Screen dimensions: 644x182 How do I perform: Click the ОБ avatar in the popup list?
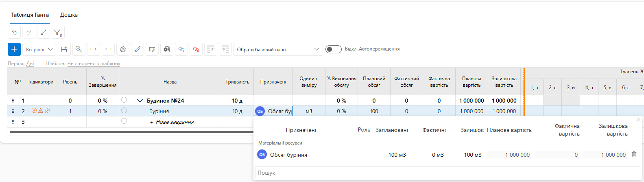(x=262, y=155)
